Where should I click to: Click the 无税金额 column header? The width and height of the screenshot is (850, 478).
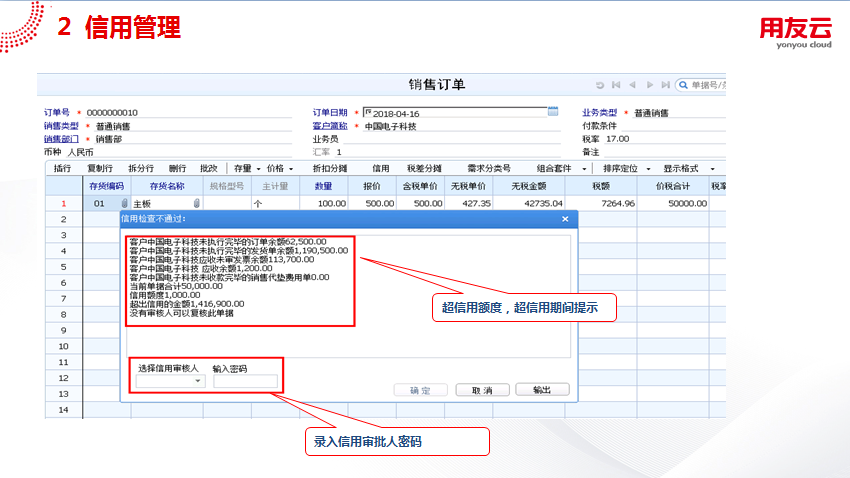coord(529,186)
